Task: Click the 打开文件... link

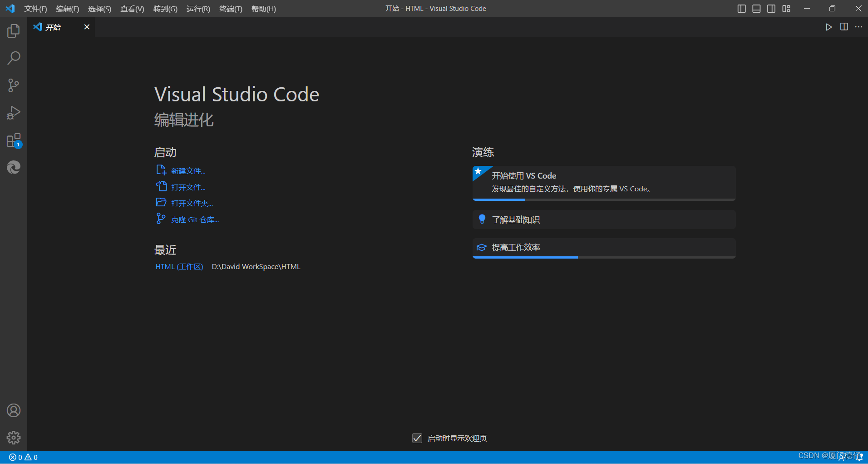Action: [x=188, y=187]
